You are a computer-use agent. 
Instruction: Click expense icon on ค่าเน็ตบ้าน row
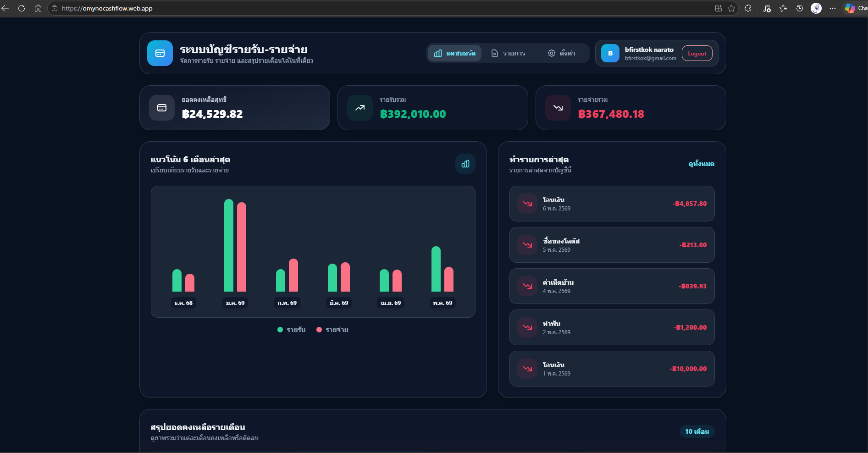527,286
